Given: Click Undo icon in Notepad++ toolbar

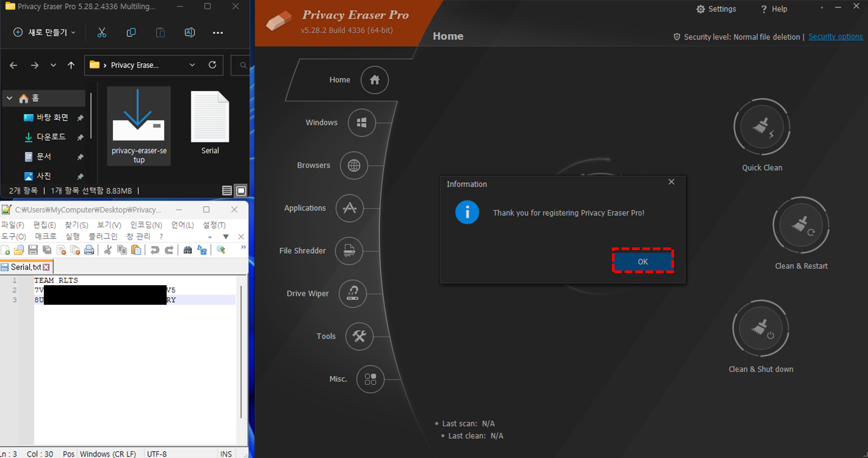Looking at the screenshot, I should tap(155, 250).
